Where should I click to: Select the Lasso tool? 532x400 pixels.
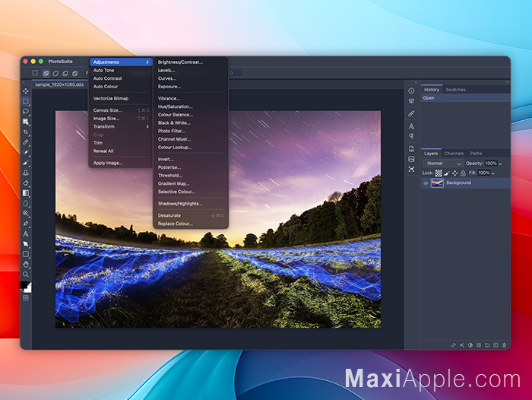(x=26, y=111)
